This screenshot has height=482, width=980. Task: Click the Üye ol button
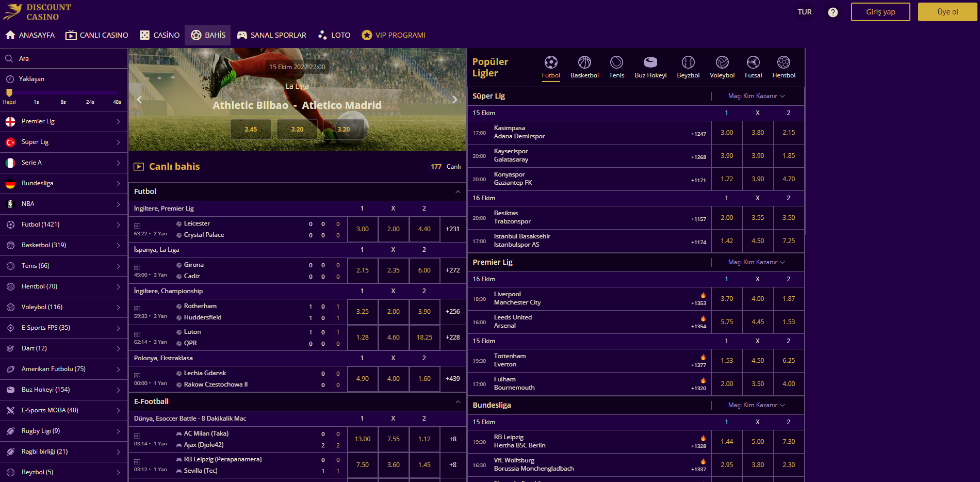click(x=948, y=12)
